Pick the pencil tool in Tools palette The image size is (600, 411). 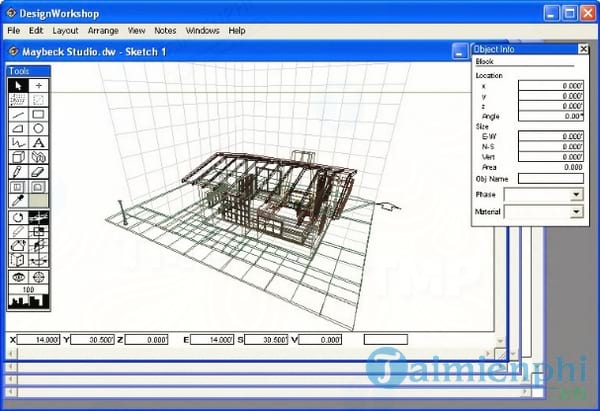tap(18, 172)
